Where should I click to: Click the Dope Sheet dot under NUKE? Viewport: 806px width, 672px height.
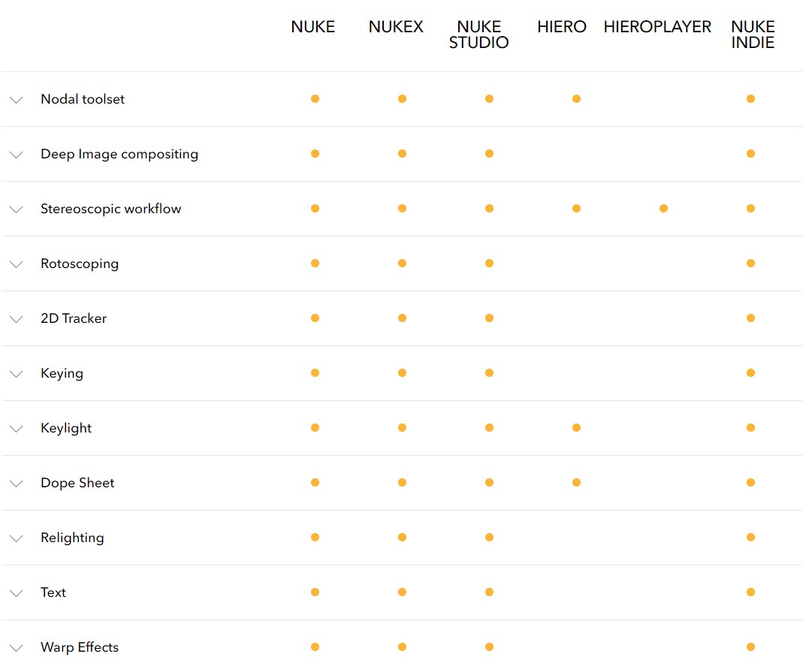pos(315,483)
